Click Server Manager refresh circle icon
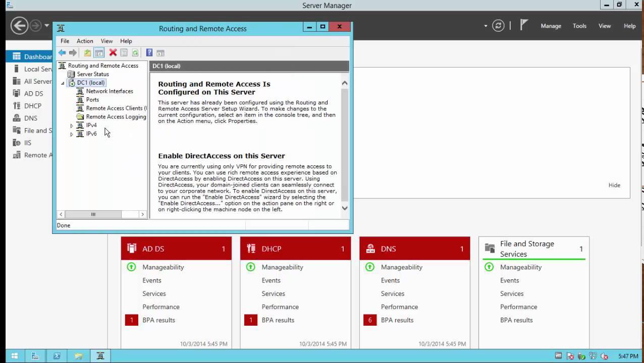644x363 pixels. 498,26
